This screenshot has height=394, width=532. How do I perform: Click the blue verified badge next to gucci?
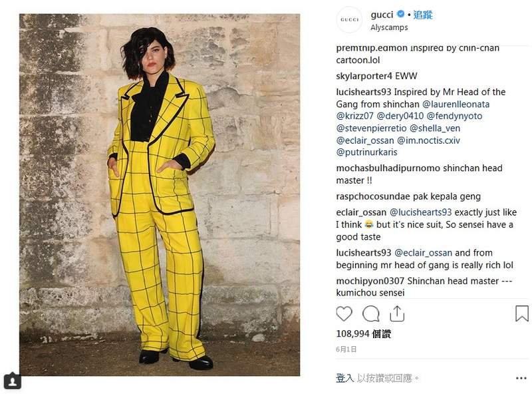pyautogui.click(x=401, y=14)
